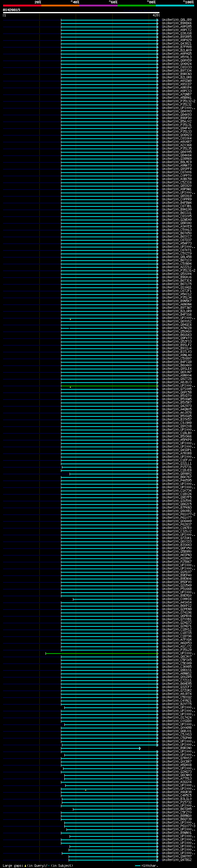197x868 pixels.
Task: Click the query name AV420815
Action: point(11,10)
